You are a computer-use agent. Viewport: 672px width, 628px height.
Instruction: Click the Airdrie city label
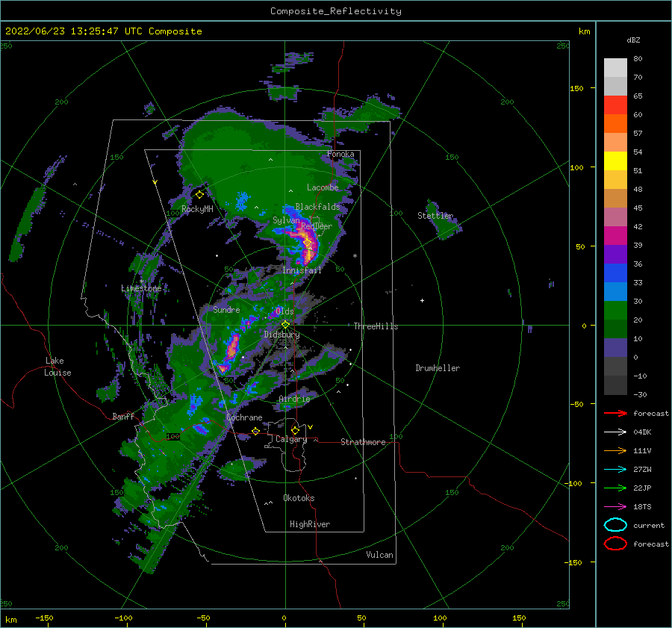coord(294,399)
